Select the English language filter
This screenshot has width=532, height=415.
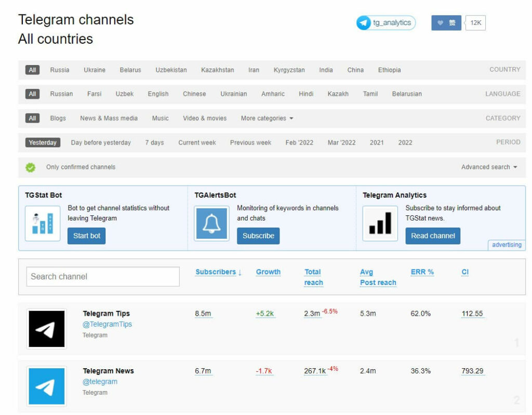tap(158, 94)
